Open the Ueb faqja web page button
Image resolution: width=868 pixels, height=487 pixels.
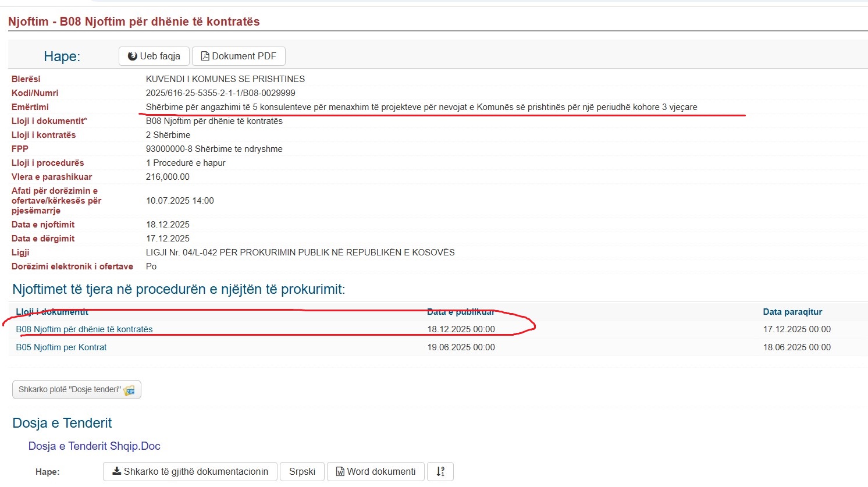pyautogui.click(x=154, y=56)
